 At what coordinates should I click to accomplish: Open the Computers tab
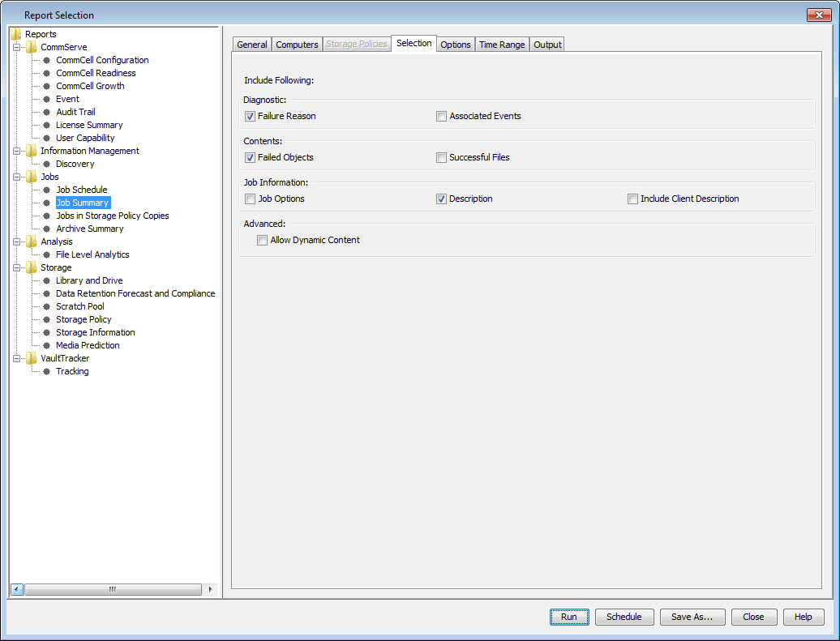point(297,45)
